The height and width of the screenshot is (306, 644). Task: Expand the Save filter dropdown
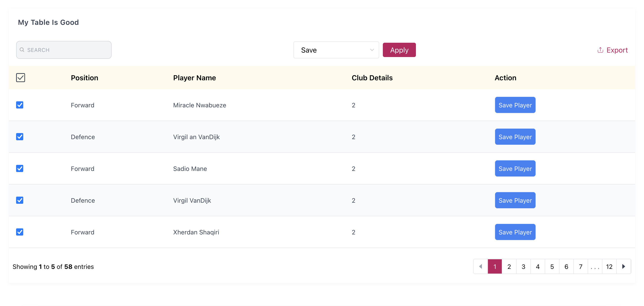(x=336, y=50)
